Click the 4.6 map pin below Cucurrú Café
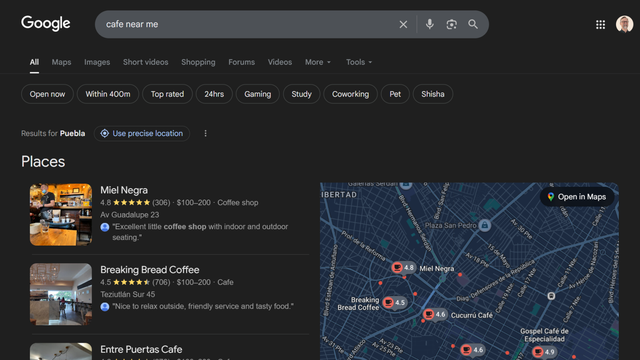The height and width of the screenshot is (360, 640). click(x=472, y=350)
